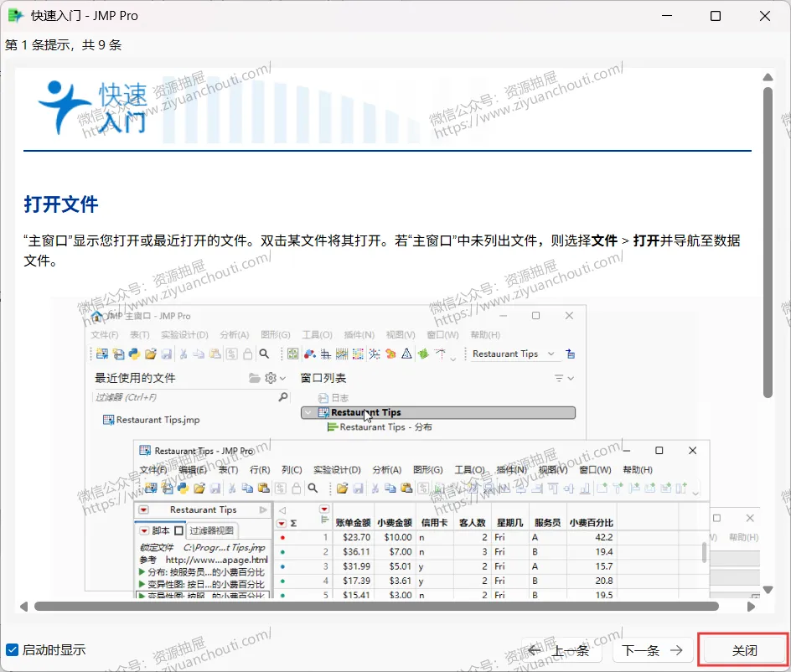Screen dimensions: 791x672
Task: Click 窗口列表 label in tutorial screenshot
Action: (323, 378)
